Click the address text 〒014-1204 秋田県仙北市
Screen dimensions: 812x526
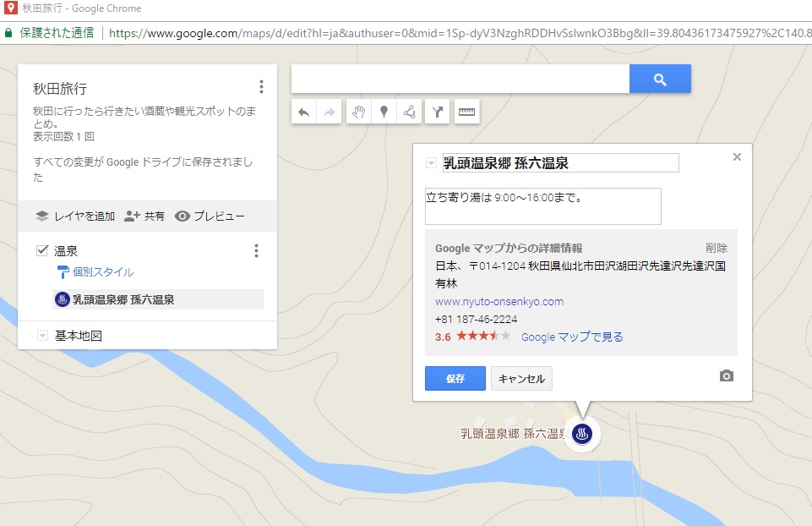pyautogui.click(x=580, y=275)
